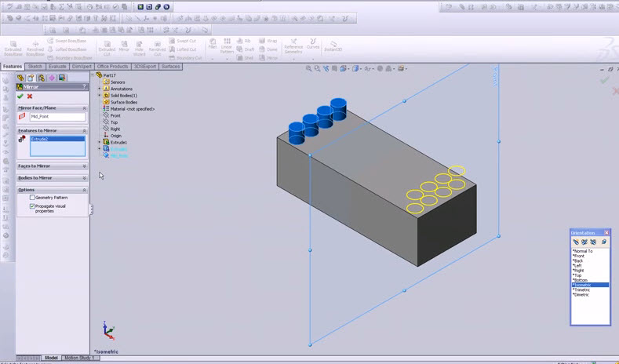Click the Dome tool
This screenshot has height=364, width=619.
[x=268, y=49]
